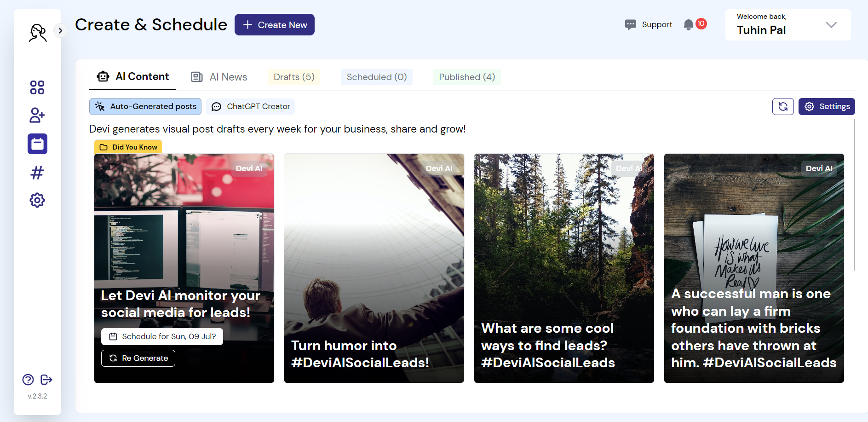The height and width of the screenshot is (422, 868).
Task: Click the Create New button
Action: click(275, 25)
